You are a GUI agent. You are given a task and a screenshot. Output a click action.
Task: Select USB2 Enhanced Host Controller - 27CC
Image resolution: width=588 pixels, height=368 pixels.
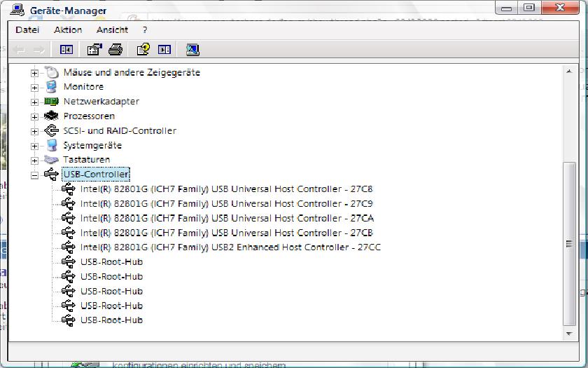coord(230,247)
